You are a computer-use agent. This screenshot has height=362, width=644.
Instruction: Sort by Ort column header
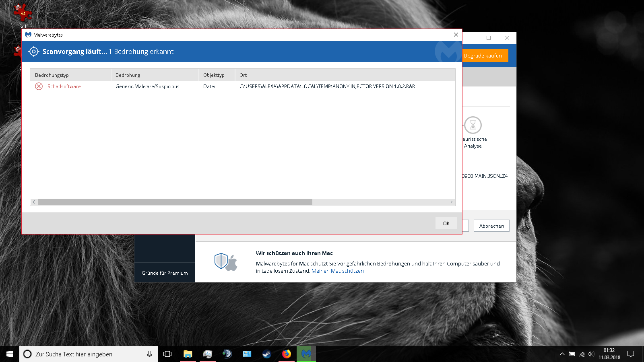[x=345, y=75]
